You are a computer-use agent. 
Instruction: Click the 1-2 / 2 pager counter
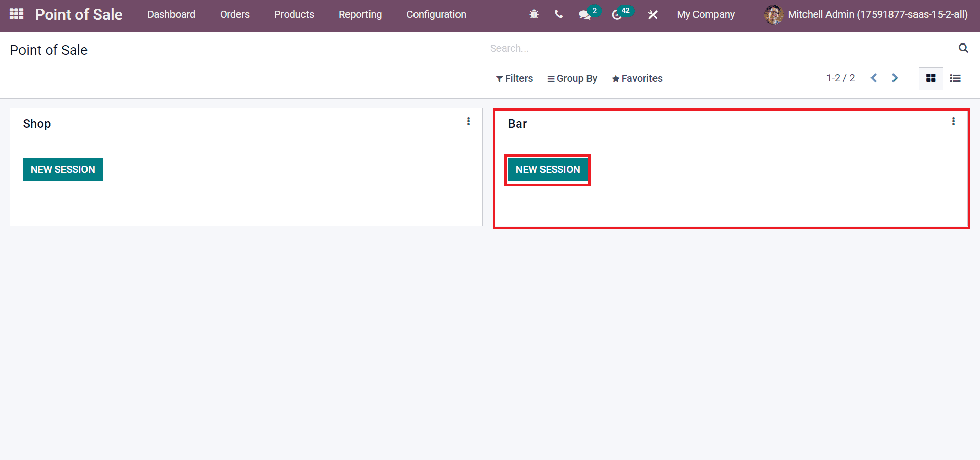click(840, 78)
